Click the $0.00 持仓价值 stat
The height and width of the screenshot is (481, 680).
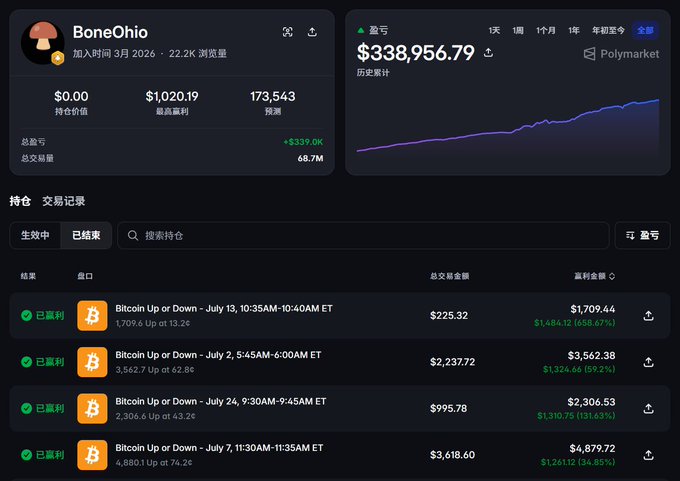pos(71,102)
